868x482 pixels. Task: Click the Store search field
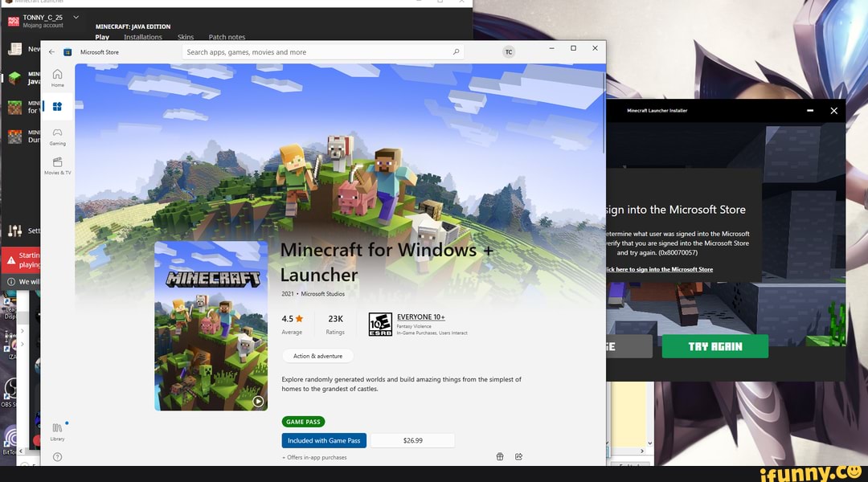click(321, 51)
